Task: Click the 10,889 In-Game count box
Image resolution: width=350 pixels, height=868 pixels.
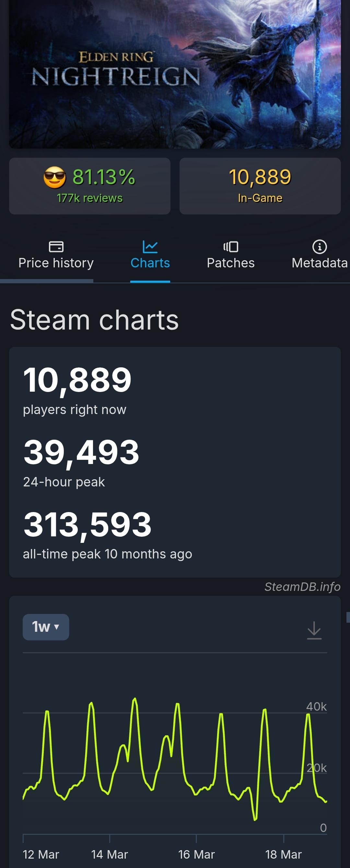Action: (x=260, y=186)
